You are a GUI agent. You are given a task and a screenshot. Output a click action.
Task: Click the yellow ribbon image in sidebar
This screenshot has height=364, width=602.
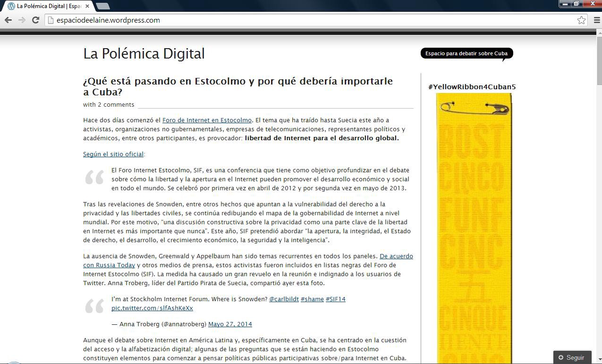pos(474,229)
